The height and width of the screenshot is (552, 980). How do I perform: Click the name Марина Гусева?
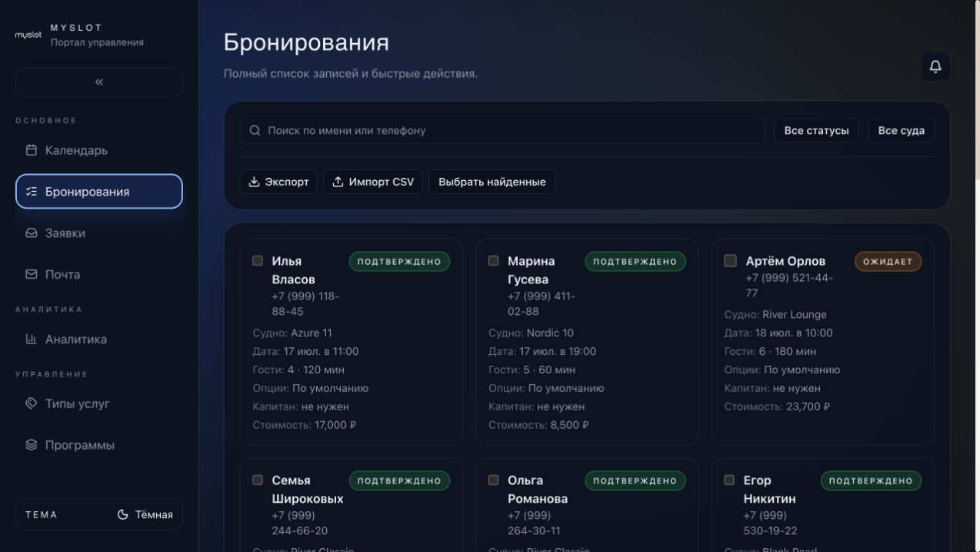pos(531,270)
